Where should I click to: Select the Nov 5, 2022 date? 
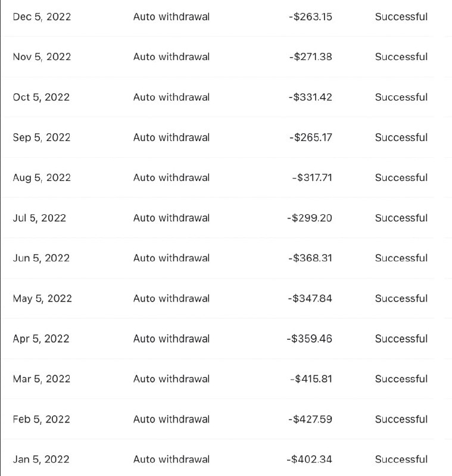pos(42,57)
